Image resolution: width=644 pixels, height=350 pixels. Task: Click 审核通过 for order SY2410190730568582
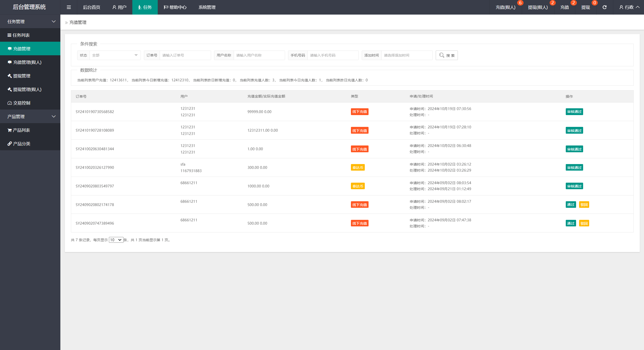pos(574,112)
